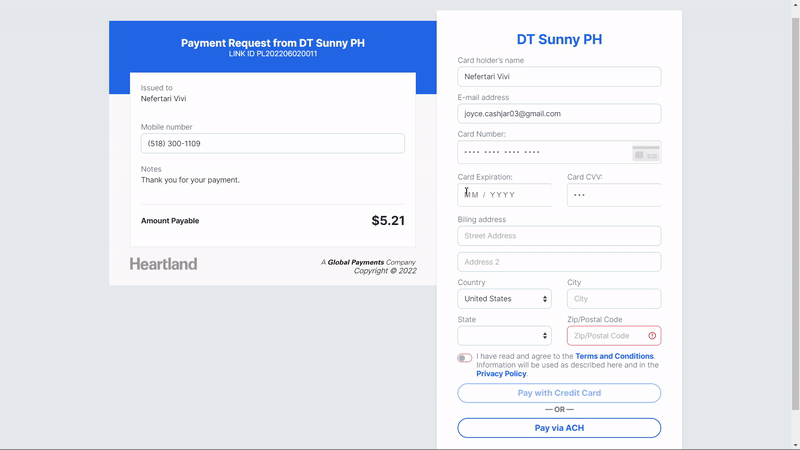Click the Card CVV input field

[x=613, y=195]
